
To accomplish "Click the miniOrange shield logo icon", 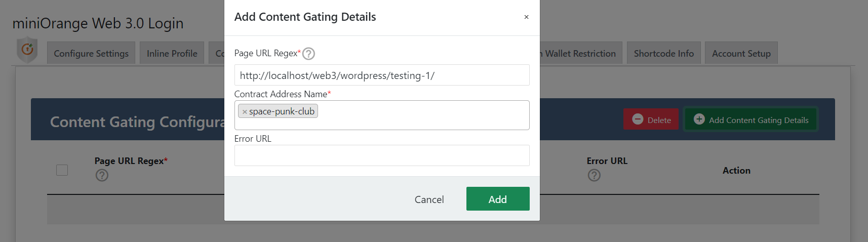I will [x=27, y=50].
